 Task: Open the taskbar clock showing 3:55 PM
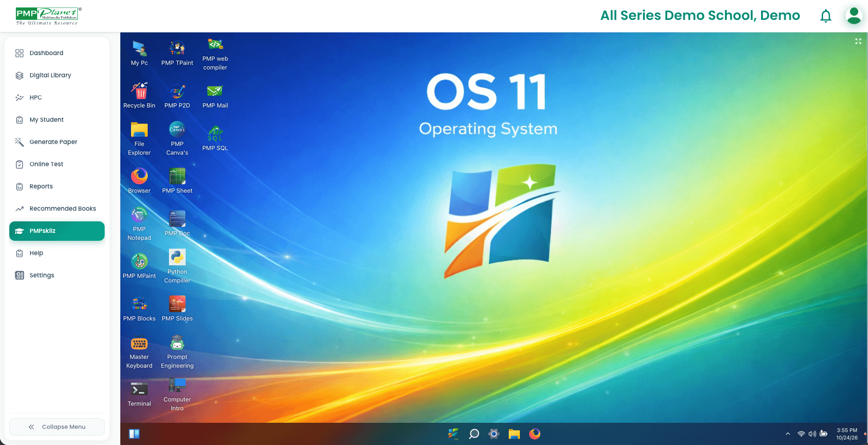(847, 434)
